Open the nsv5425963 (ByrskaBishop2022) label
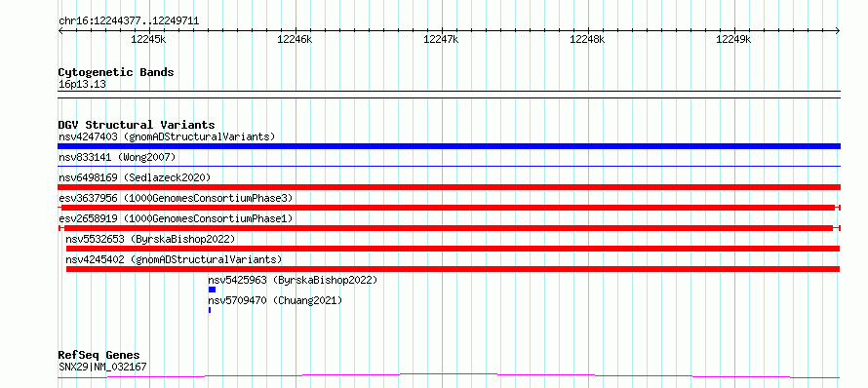 pyautogui.click(x=293, y=280)
